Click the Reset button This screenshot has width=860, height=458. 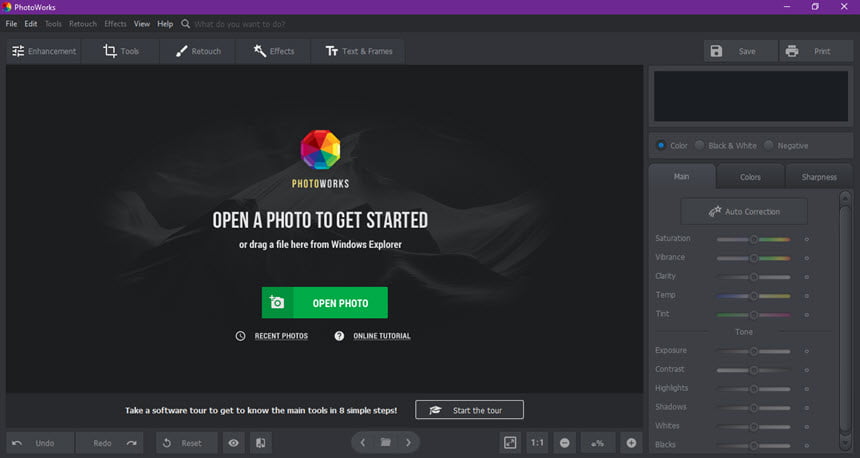pyautogui.click(x=186, y=443)
